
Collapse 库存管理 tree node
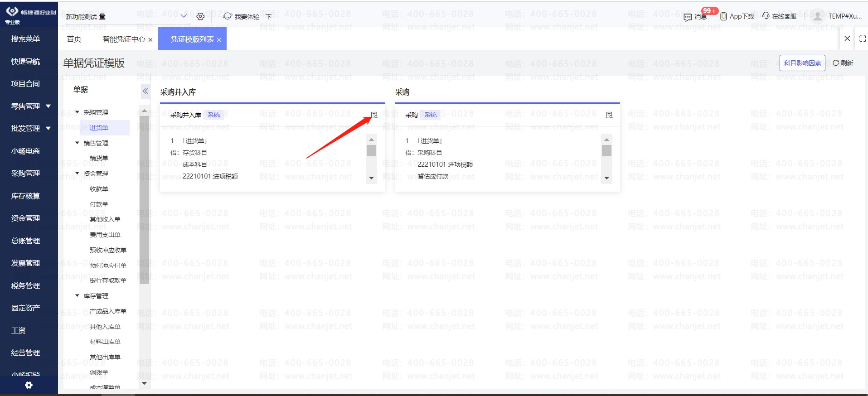tap(77, 295)
